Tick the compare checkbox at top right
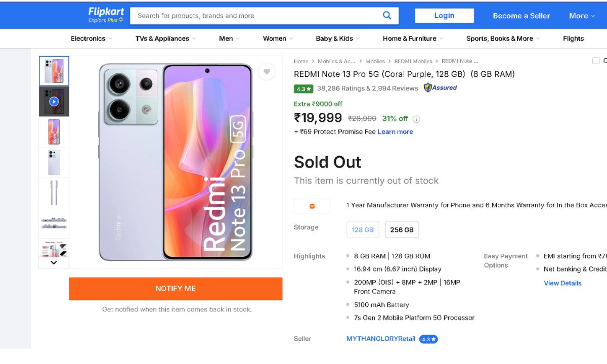 click(596, 61)
